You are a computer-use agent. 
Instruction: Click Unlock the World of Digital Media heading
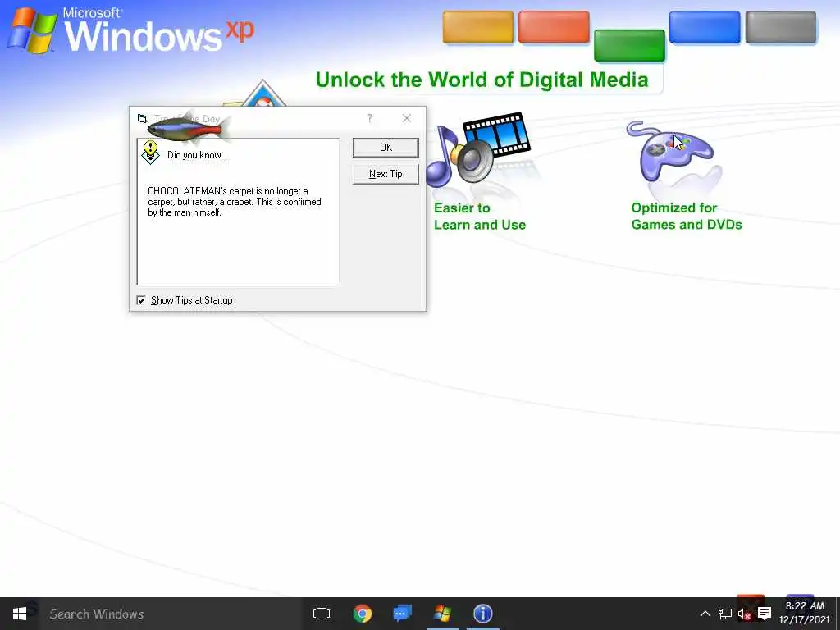[482, 80]
